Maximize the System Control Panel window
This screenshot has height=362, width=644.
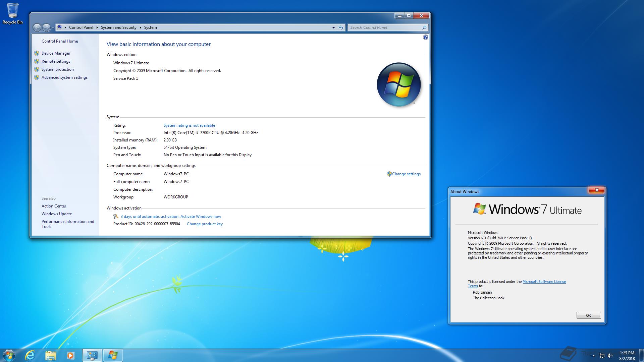pos(409,15)
